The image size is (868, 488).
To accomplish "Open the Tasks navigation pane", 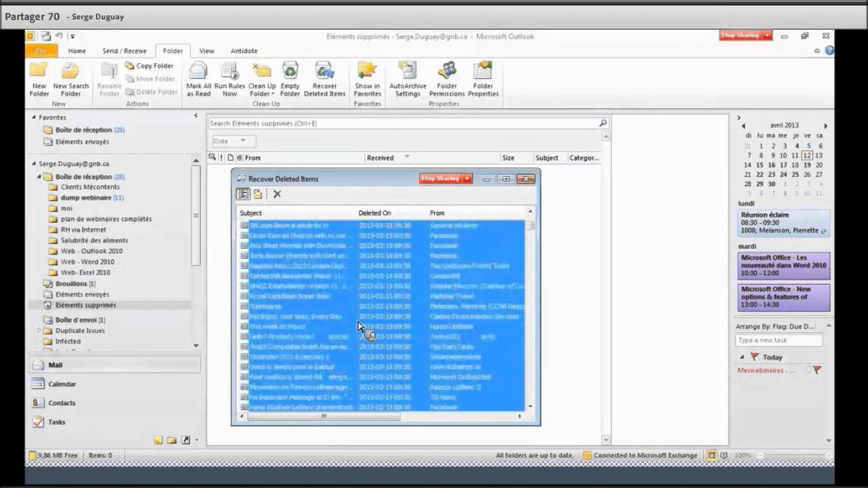I will [x=114, y=422].
